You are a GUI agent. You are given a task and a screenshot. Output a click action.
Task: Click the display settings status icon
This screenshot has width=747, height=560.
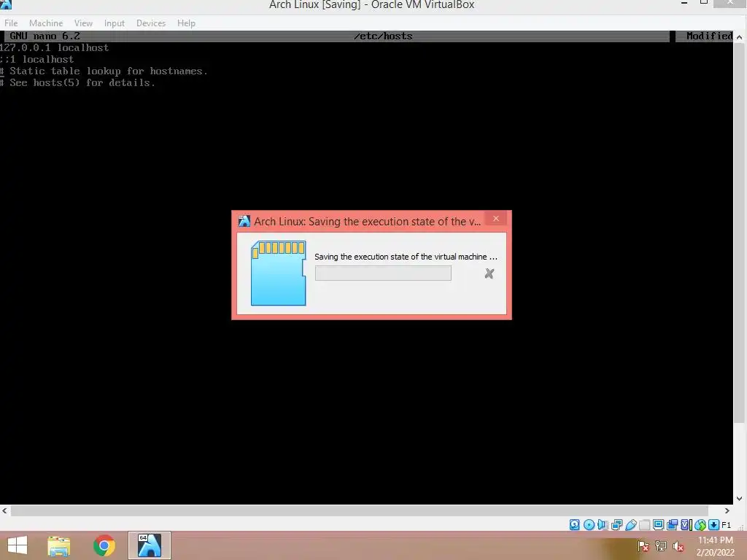(x=659, y=525)
